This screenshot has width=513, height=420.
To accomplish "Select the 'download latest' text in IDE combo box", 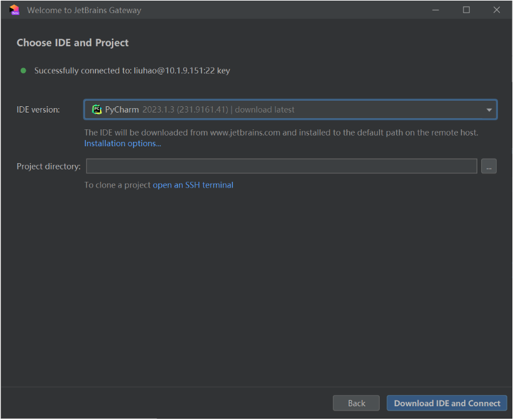I will point(265,109).
